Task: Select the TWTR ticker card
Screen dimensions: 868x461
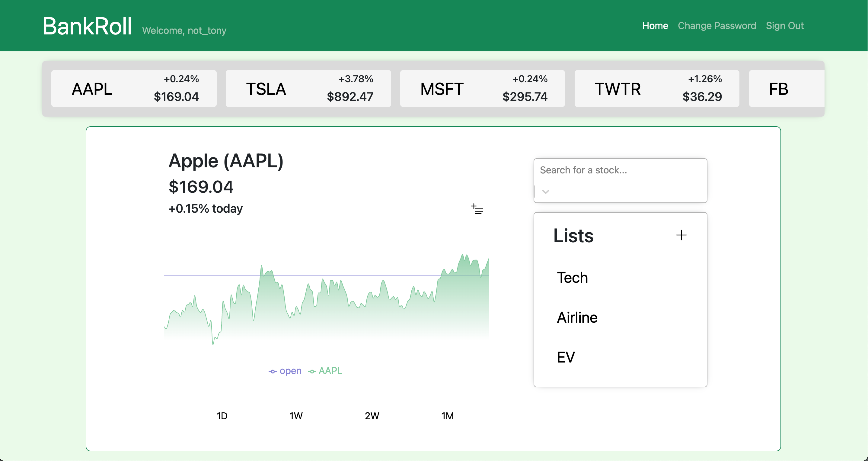Action: click(657, 89)
